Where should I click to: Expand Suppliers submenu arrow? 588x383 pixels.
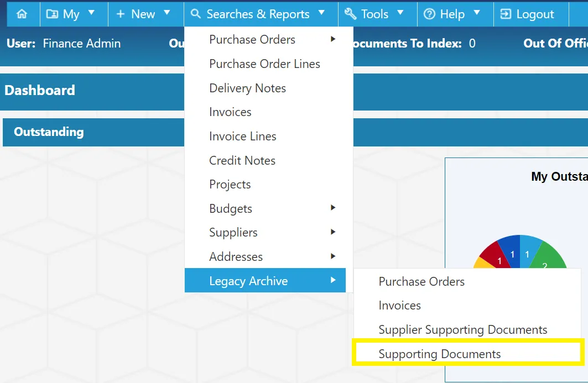(x=332, y=232)
